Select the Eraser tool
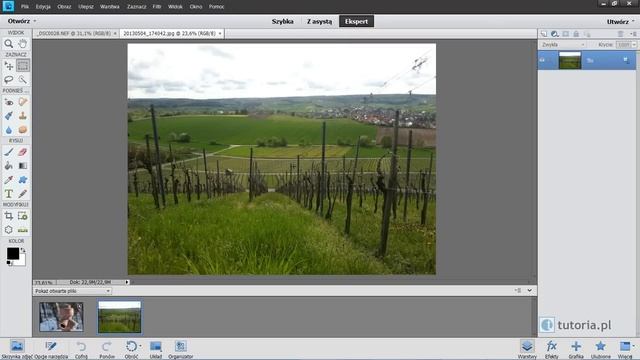Viewport: 640px width, 360px height. 23,152
